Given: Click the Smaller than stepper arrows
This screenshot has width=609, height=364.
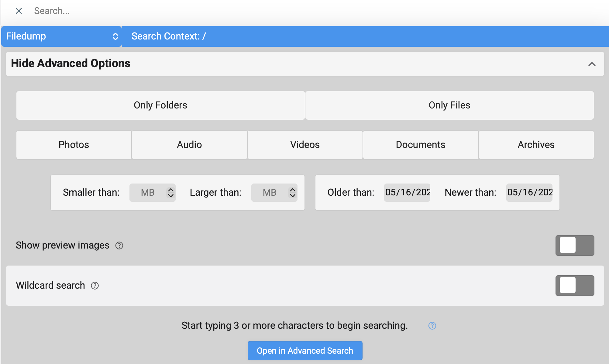Looking at the screenshot, I should click(171, 192).
